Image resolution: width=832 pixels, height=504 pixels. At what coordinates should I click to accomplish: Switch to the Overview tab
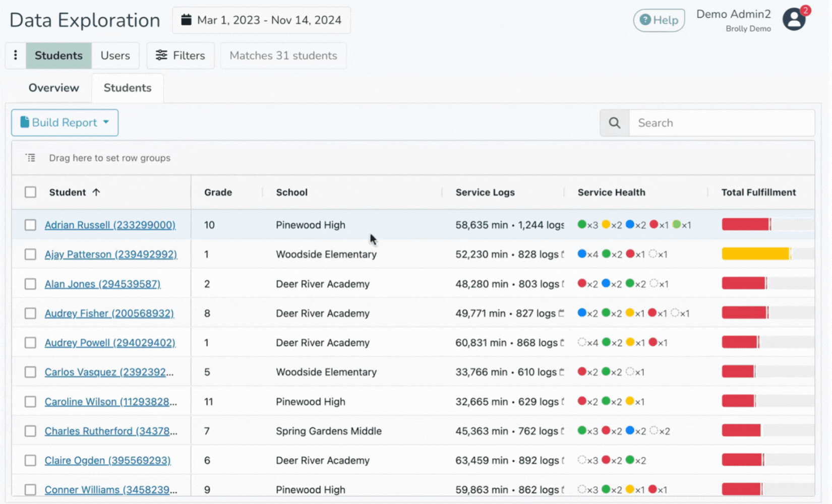click(54, 88)
